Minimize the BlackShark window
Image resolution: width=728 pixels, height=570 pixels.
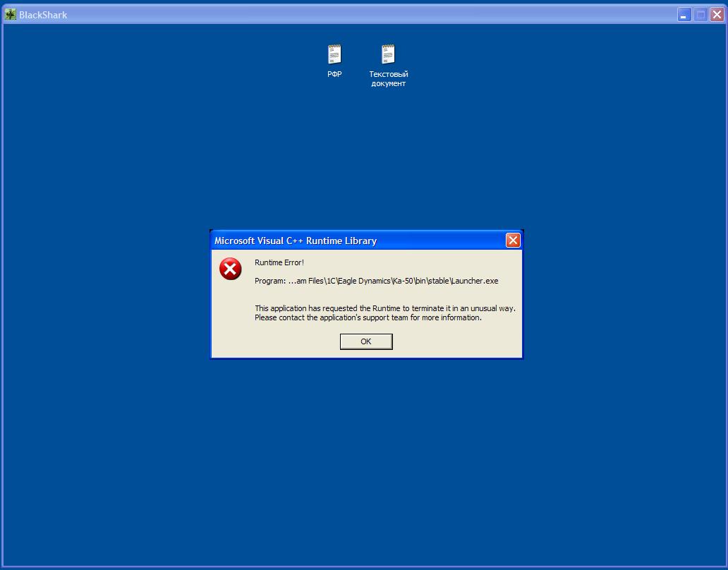684,15
